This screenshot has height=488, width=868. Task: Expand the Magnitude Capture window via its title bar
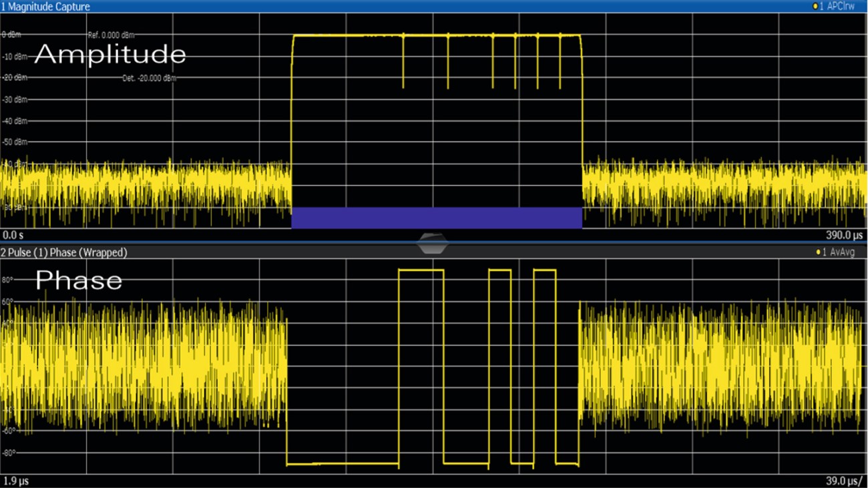click(47, 6)
